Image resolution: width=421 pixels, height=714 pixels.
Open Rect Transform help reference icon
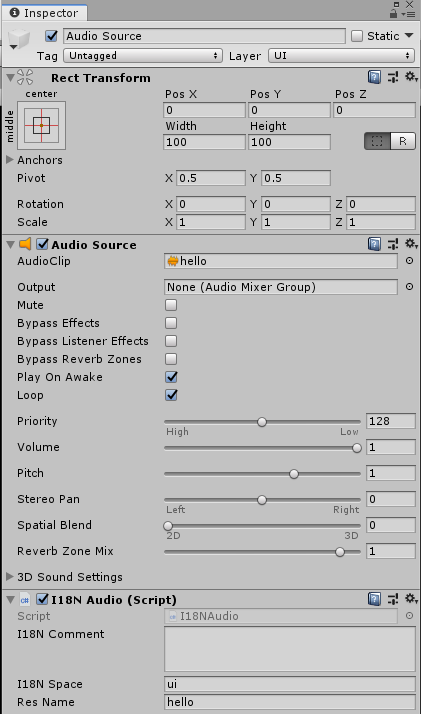[374, 77]
